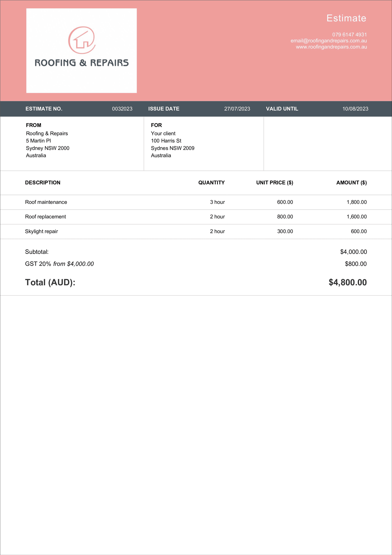
Task: Select sender name Roofing & Repairs
Action: pyautogui.click(x=47, y=133)
